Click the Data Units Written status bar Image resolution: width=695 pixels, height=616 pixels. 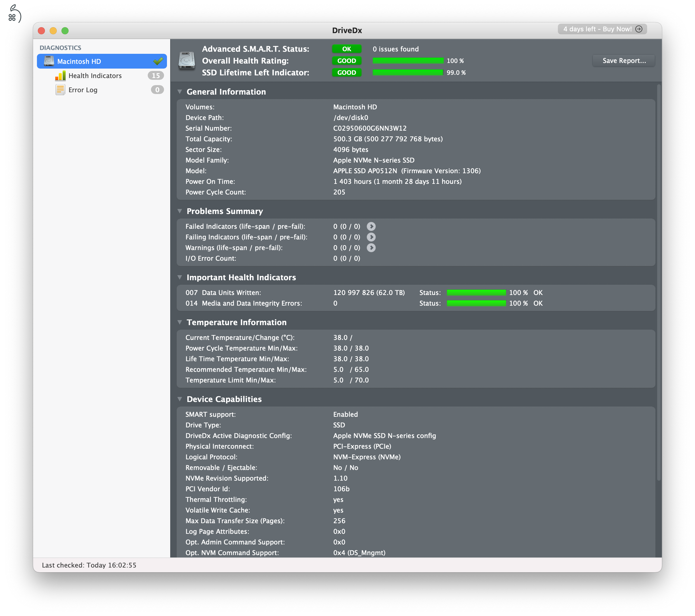[x=476, y=293]
